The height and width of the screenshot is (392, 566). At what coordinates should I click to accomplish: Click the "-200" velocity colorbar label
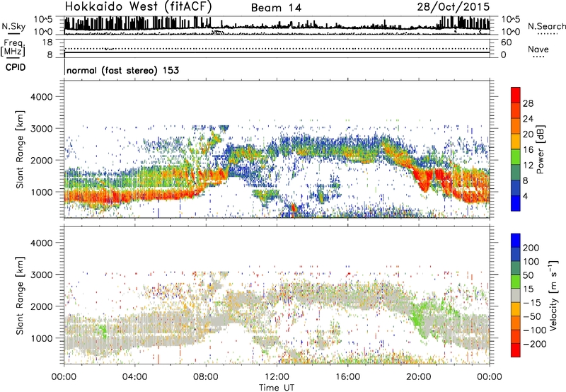(x=535, y=344)
